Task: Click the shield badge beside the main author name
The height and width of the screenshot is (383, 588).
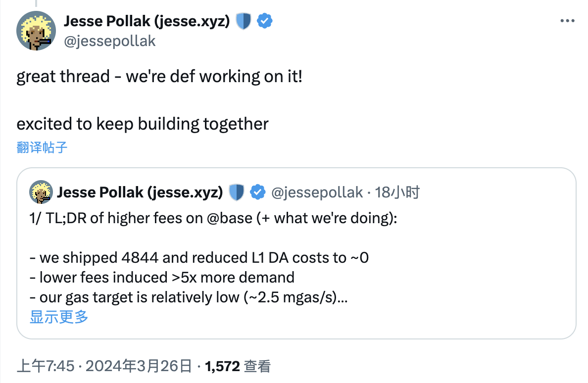Action: click(x=244, y=21)
